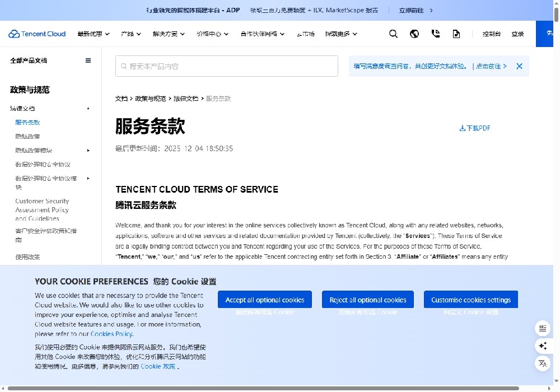Open the 解决方案 navigation menu

point(169,34)
